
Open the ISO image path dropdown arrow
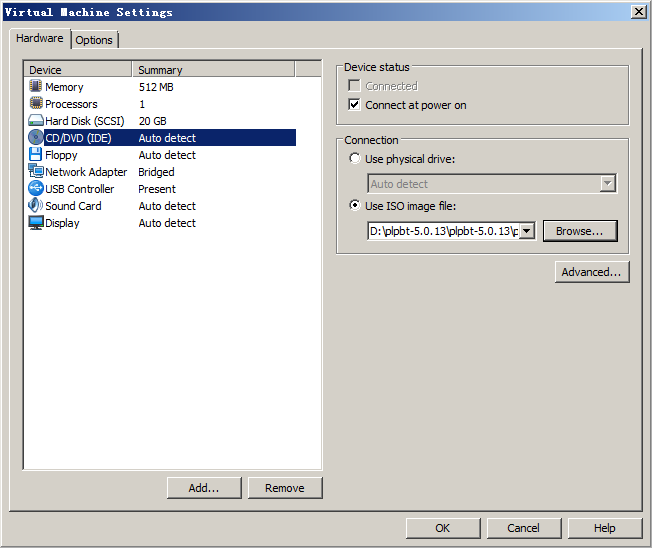(x=526, y=231)
